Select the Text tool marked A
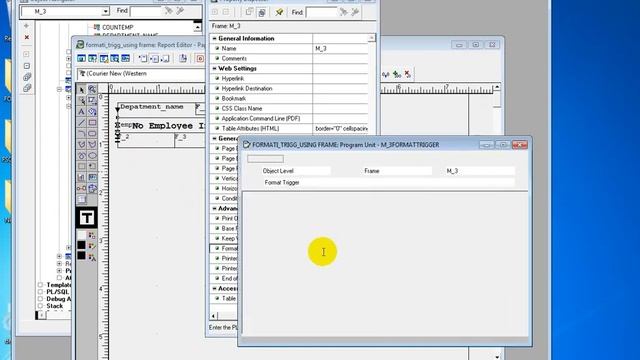Image resolution: width=640 pixels, height=360 pixels. coord(82,111)
